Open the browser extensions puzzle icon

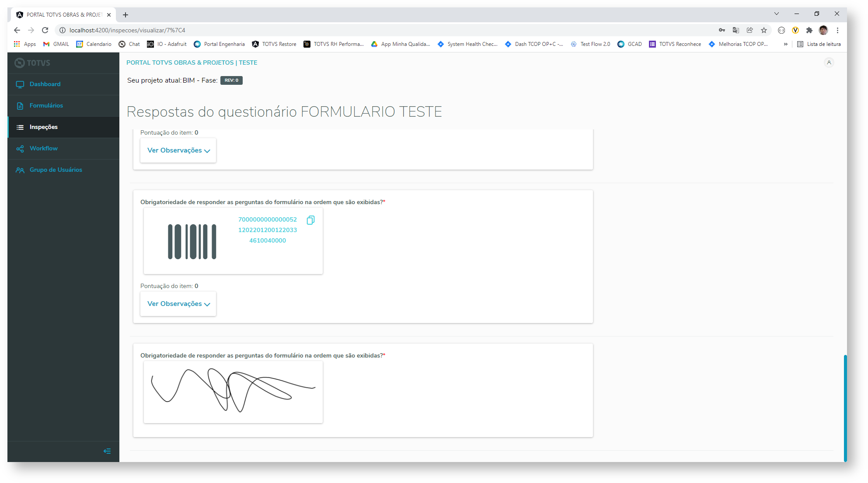(809, 30)
